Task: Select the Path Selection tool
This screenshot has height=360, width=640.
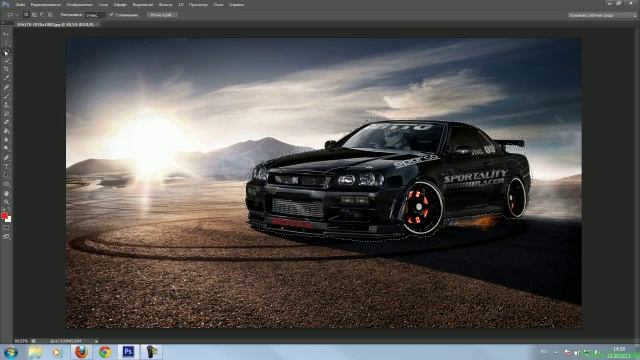Action: click(6, 175)
